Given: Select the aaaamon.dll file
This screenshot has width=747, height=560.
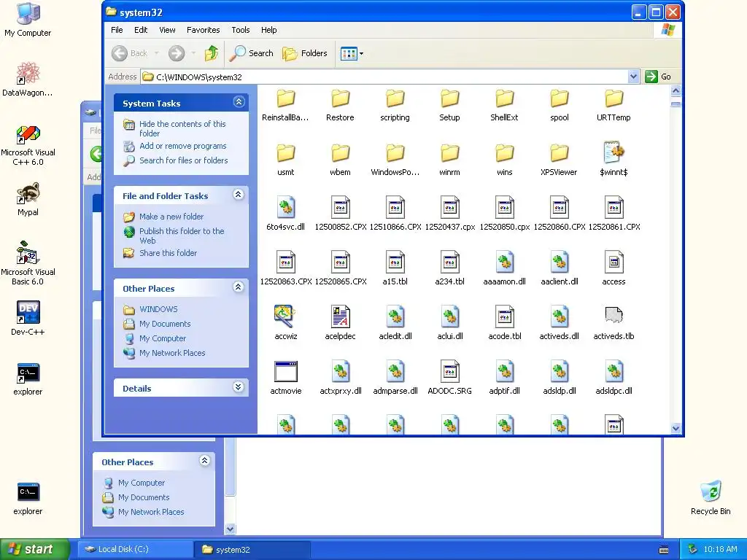Looking at the screenshot, I should pos(505,269).
